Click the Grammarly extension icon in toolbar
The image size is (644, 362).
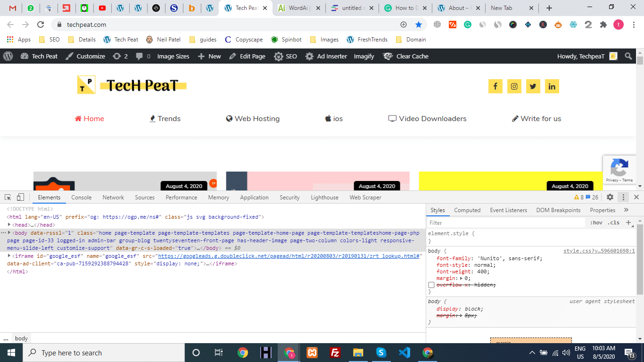point(467,25)
